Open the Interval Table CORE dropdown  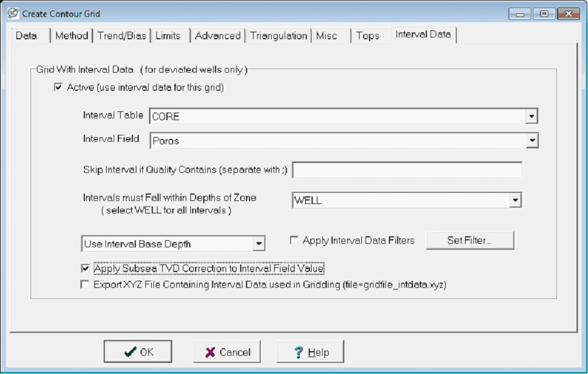(531, 116)
